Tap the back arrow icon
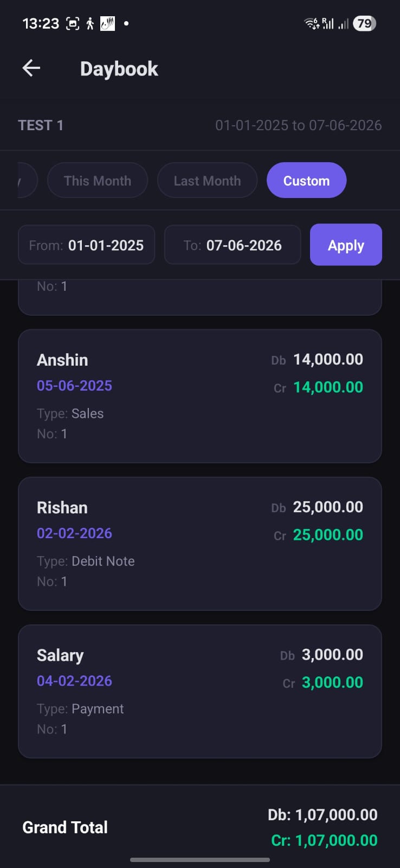Image resolution: width=400 pixels, height=868 pixels. coord(31,68)
